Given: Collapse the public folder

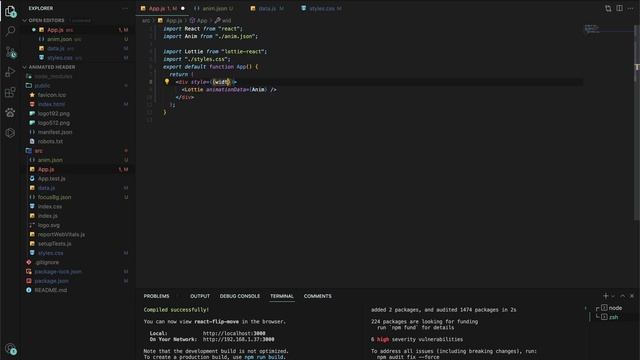Looking at the screenshot, I should pyautogui.click(x=42, y=86).
